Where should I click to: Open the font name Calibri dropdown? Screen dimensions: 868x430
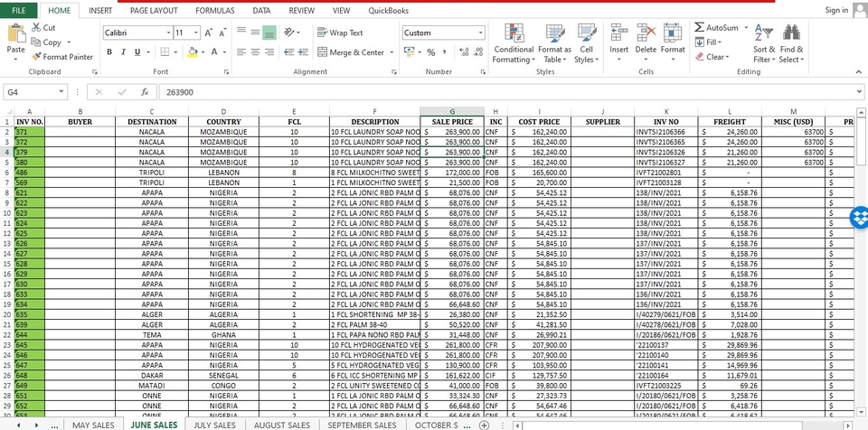coord(168,33)
